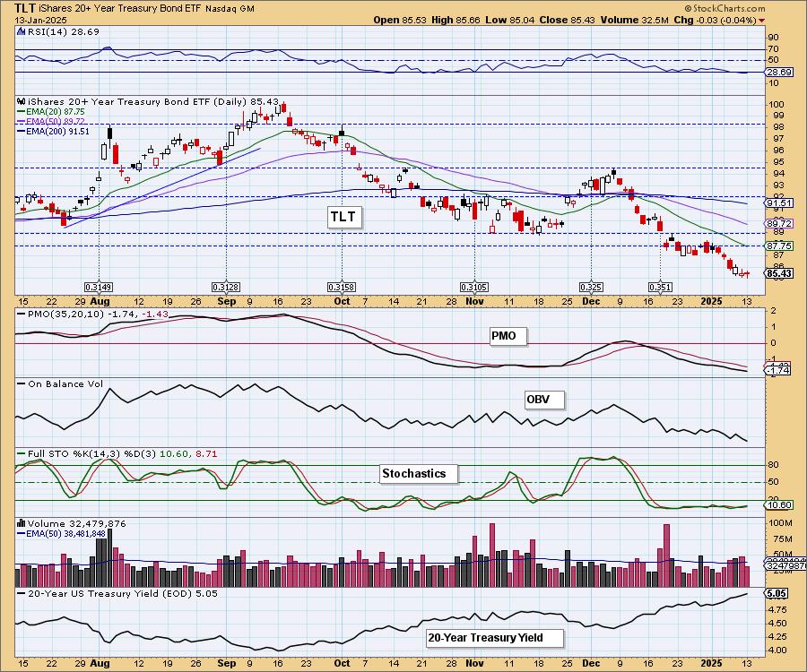
Task: Click the bold TLT ticker in the header
Action: tap(25, 8)
